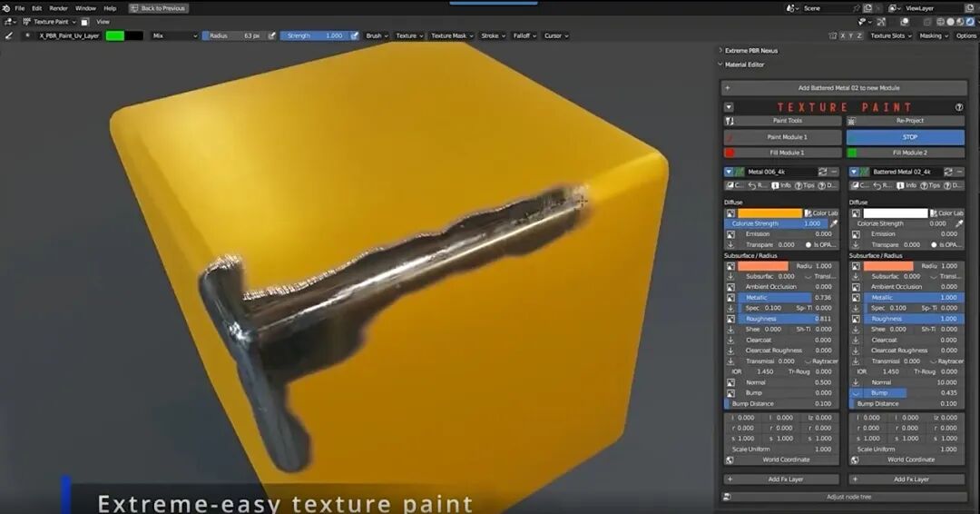Click the Fill Module 1 button
This screenshot has width=980, height=514.
pyautogui.click(x=782, y=153)
